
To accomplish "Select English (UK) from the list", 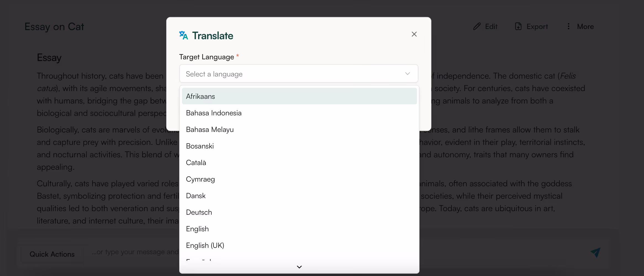I will pos(205,245).
